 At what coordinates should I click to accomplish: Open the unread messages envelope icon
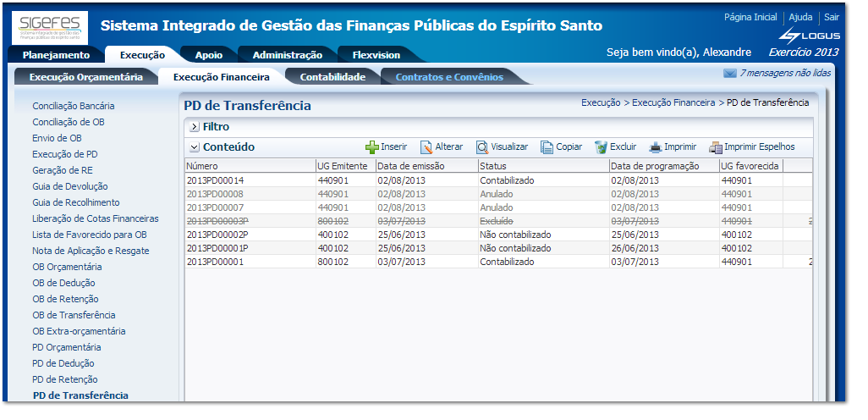[x=729, y=74]
